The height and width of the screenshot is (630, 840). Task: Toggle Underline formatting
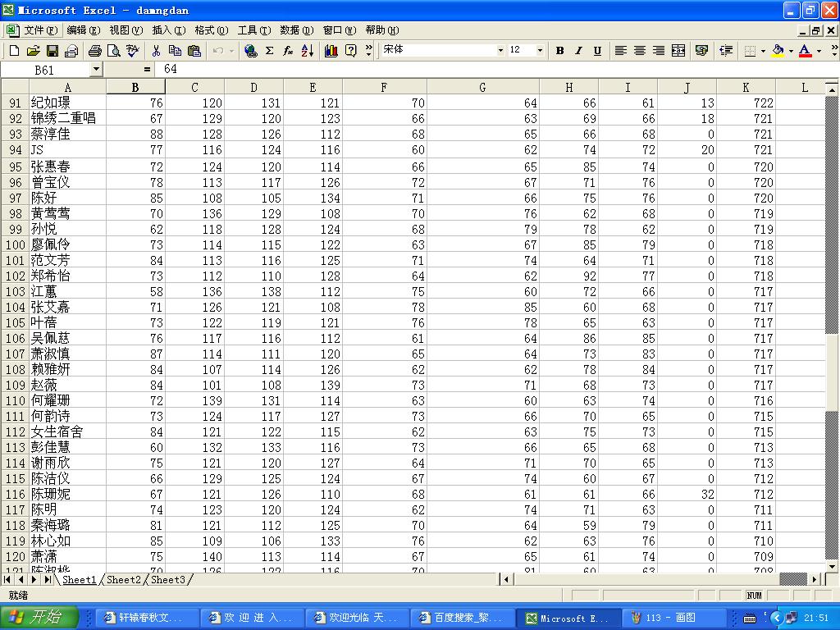[597, 51]
